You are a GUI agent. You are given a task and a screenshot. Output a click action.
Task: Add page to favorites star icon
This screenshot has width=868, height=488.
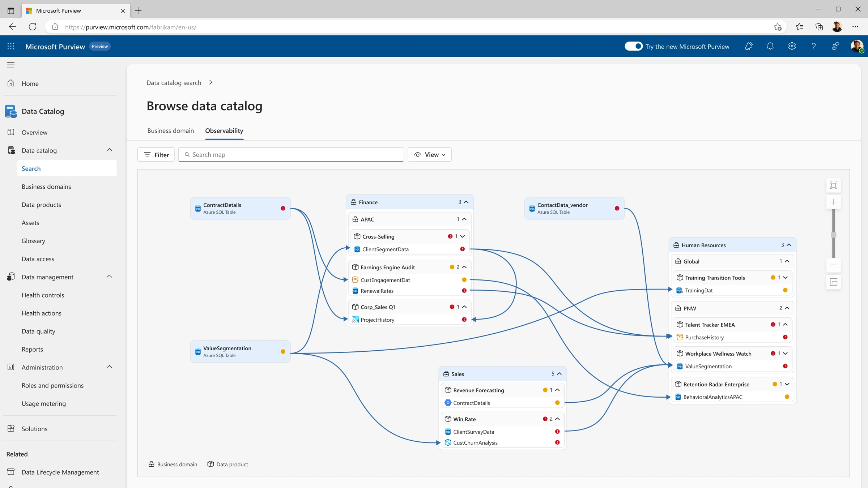click(778, 27)
